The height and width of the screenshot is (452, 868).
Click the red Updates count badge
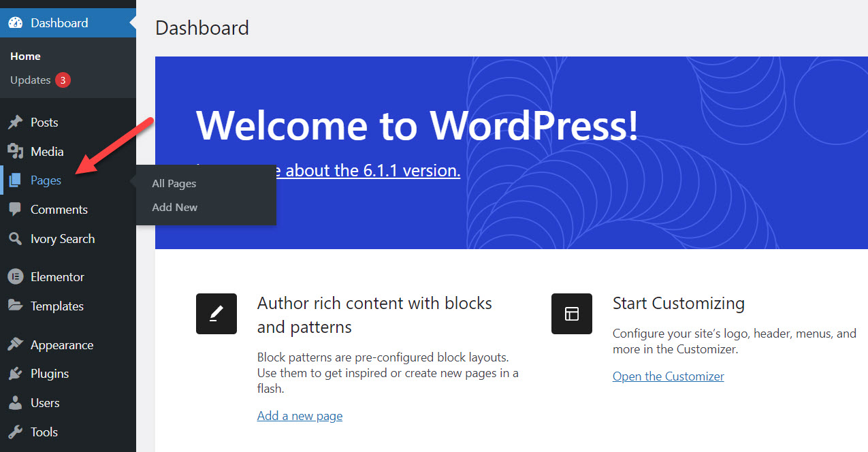point(63,80)
